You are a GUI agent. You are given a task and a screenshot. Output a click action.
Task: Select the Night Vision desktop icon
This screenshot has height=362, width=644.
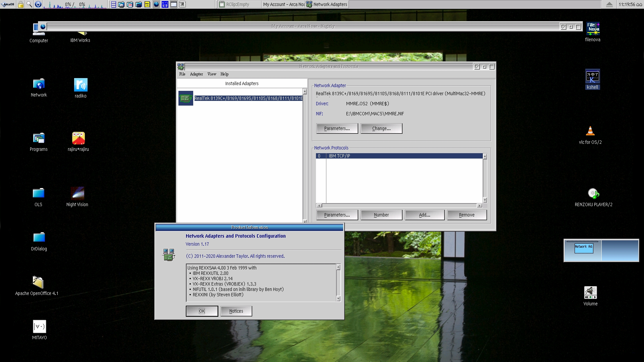pyautogui.click(x=77, y=197)
